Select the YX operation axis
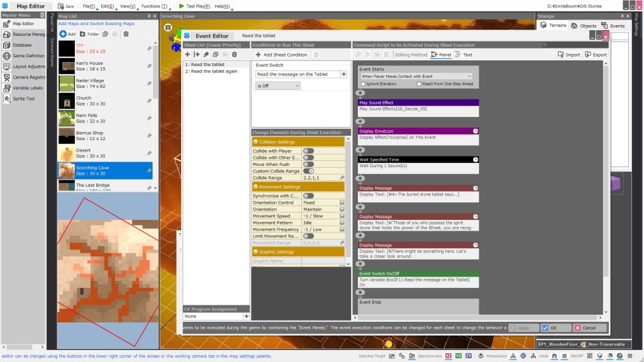644x362 pixels. pos(458,356)
